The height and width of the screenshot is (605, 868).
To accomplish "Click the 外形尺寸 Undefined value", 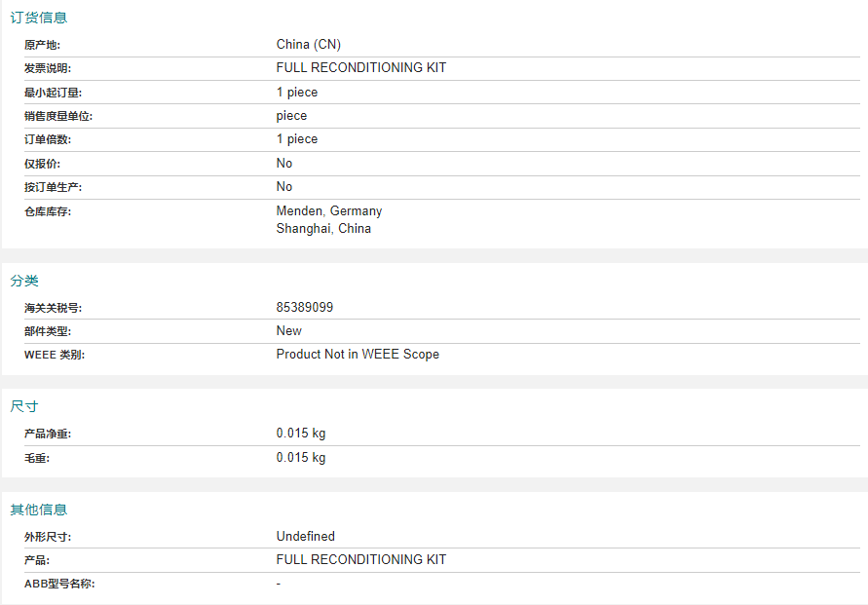I will 306,537.
